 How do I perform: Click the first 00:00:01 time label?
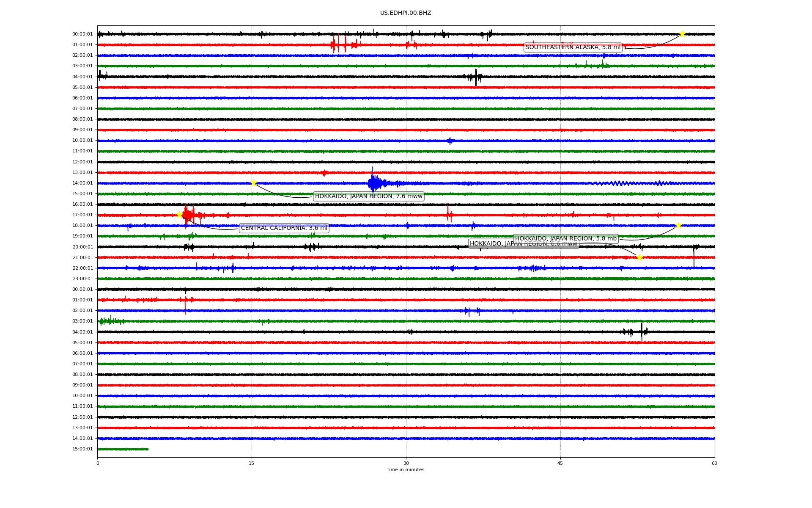point(82,34)
